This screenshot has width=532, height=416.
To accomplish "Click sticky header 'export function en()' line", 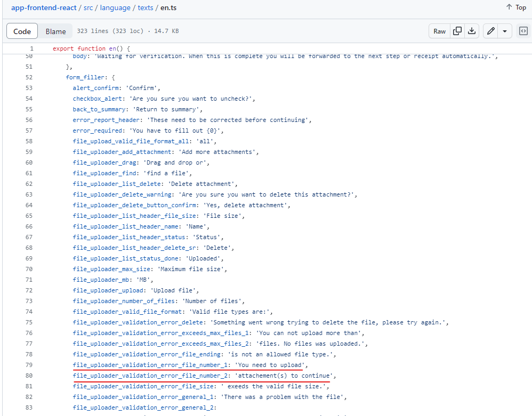I will [91, 48].
